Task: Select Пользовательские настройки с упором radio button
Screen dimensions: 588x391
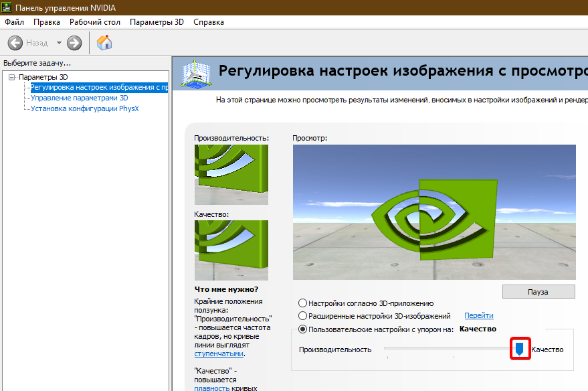Action: (x=302, y=329)
